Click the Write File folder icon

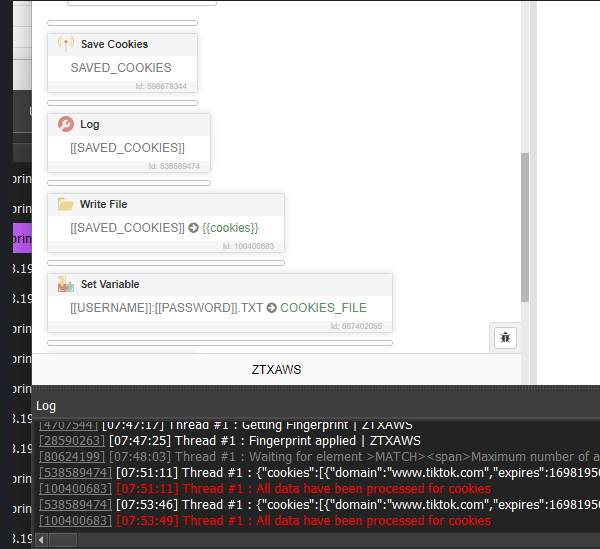click(x=66, y=204)
